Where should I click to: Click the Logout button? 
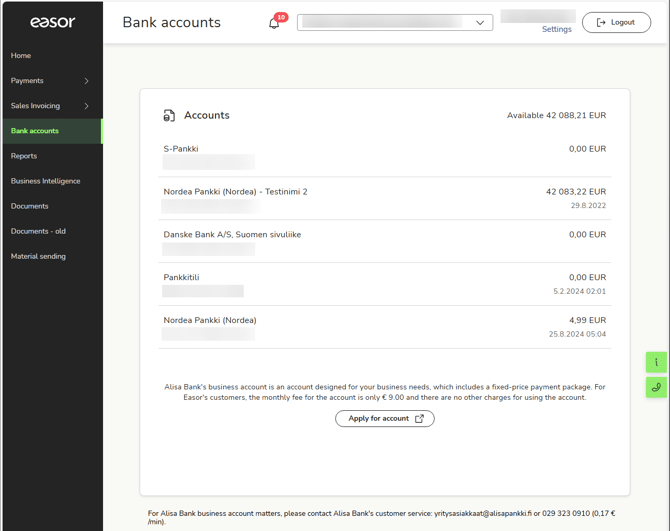coord(616,22)
